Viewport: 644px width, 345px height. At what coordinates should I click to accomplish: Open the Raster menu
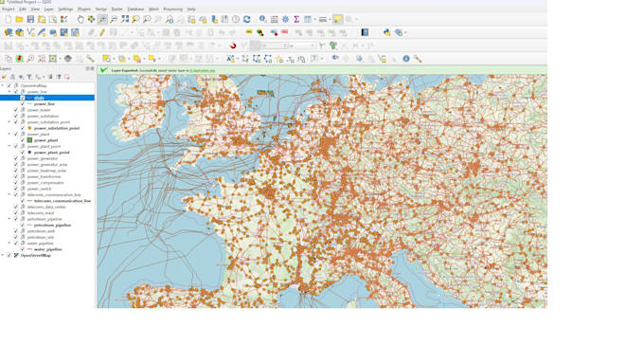[x=117, y=9]
